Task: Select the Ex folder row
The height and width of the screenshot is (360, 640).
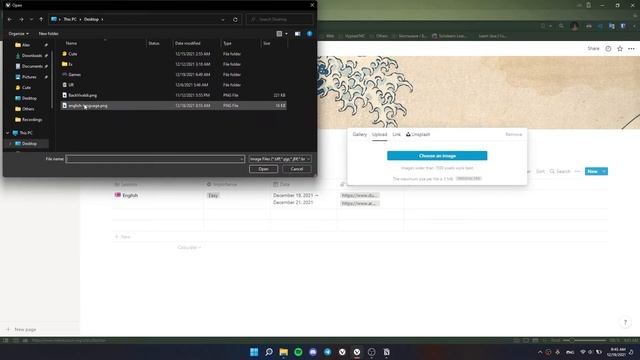Action: point(173,64)
